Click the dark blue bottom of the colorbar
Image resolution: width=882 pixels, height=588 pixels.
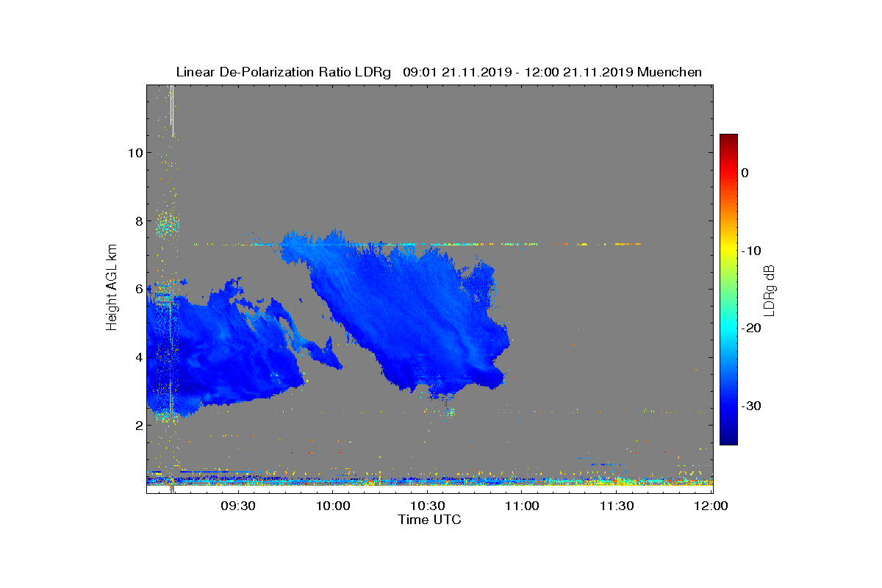pyautogui.click(x=728, y=440)
